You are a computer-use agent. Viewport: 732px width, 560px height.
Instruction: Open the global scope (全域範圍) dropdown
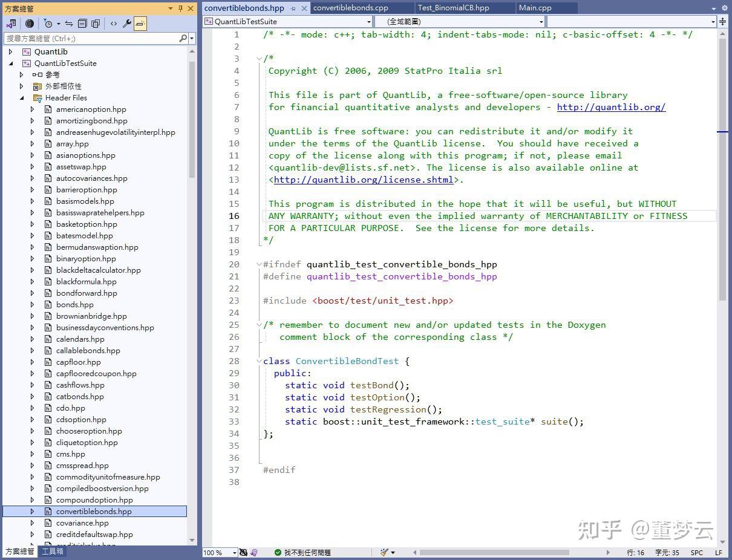(541, 22)
